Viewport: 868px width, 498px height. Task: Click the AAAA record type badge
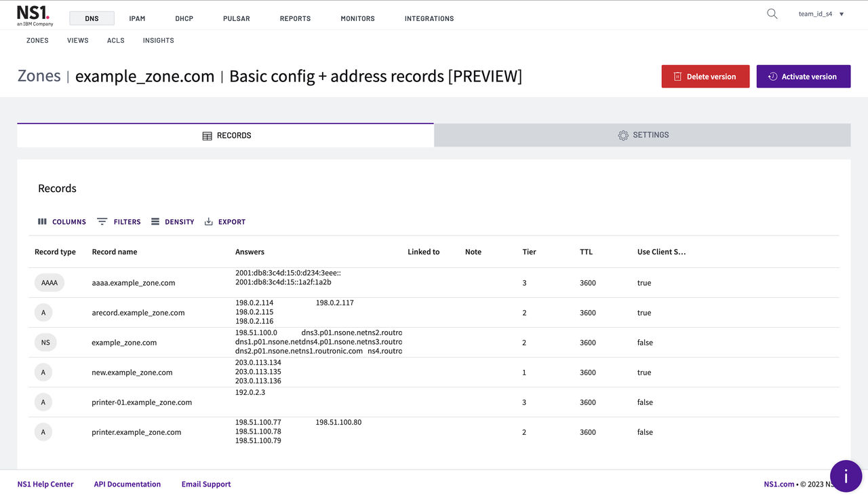tap(50, 283)
